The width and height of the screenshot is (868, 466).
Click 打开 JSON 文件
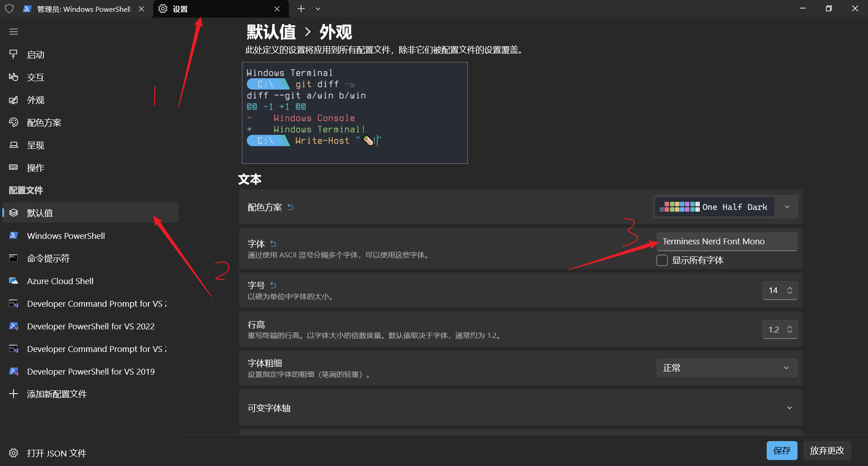[90, 453]
